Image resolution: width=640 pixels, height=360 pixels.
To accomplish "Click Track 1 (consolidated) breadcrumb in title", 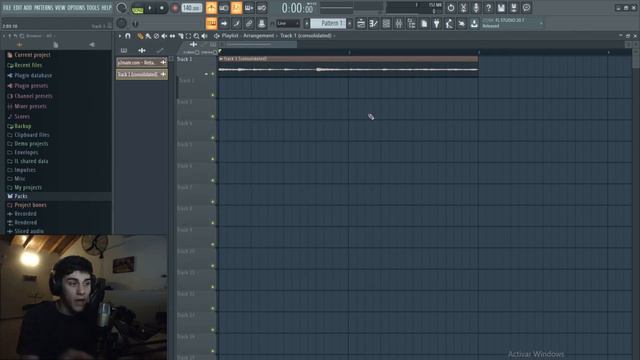I will 306,36.
